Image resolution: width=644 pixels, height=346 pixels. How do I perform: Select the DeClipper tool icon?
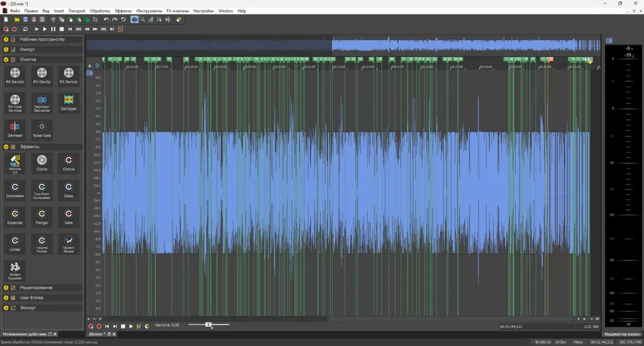coord(69,103)
